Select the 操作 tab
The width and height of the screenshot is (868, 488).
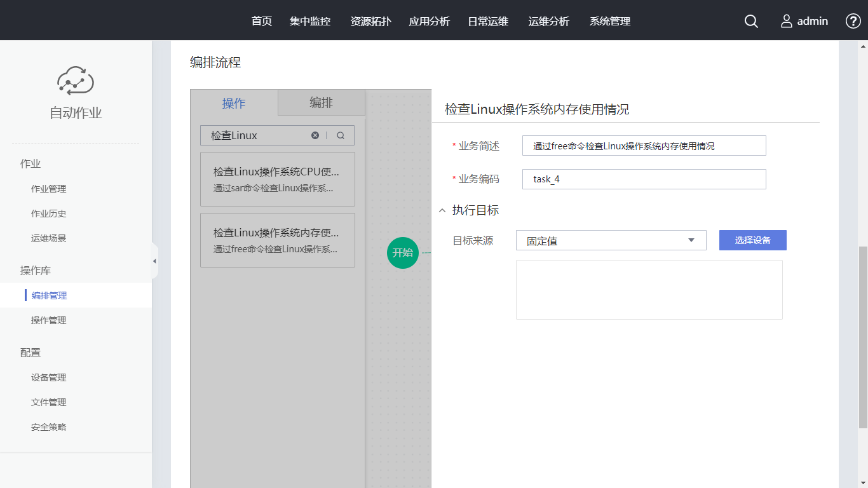point(234,103)
